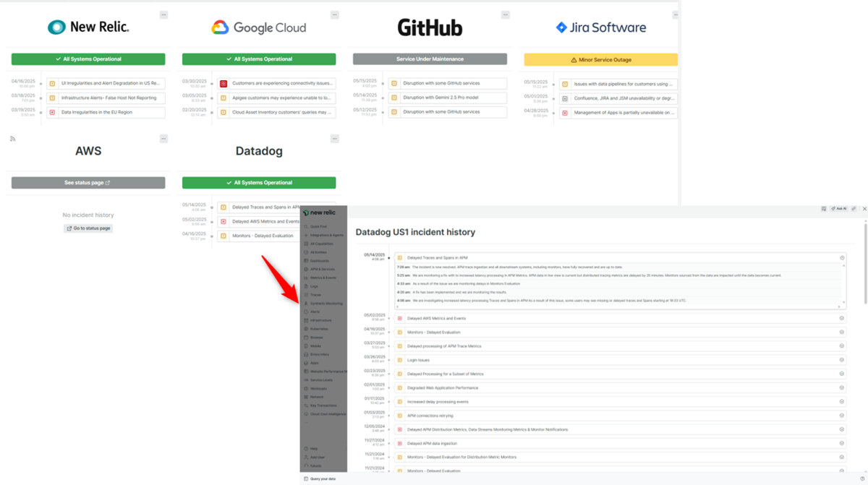
Task: Click AWS Go to status page button
Action: (x=88, y=228)
